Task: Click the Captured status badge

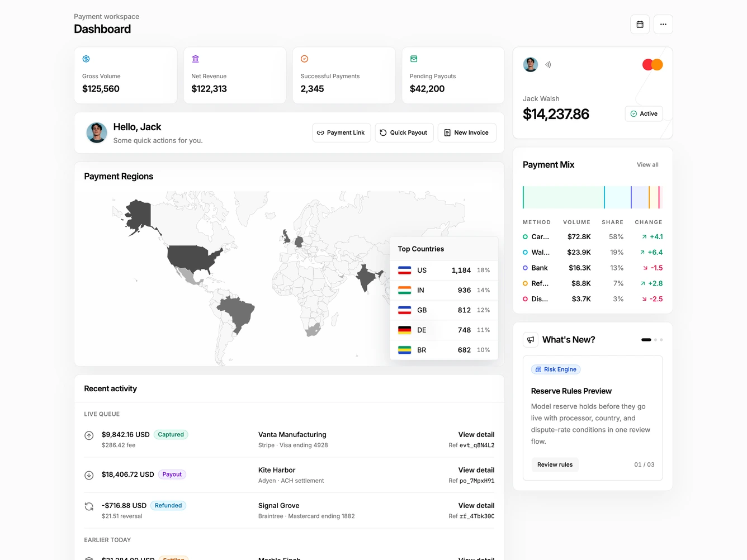Action: pyautogui.click(x=171, y=435)
